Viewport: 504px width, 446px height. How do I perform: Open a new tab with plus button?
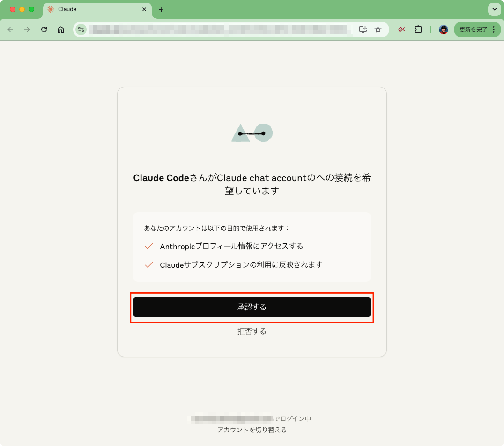point(161,9)
